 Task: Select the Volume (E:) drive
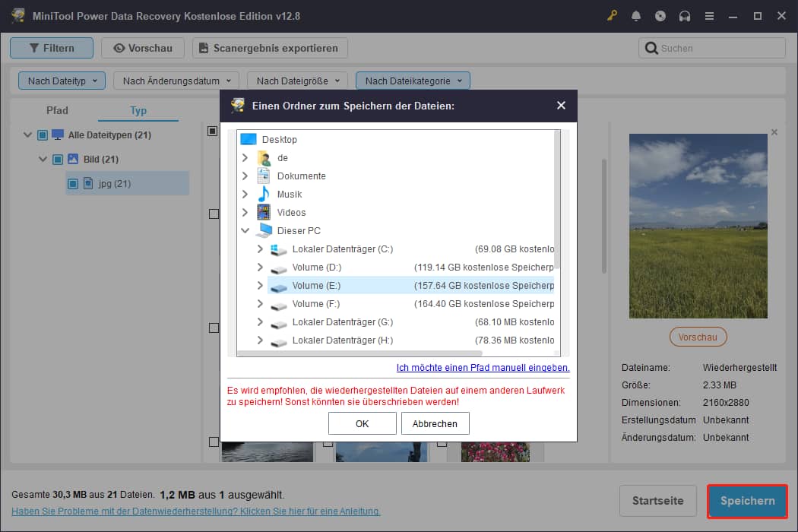[316, 286]
